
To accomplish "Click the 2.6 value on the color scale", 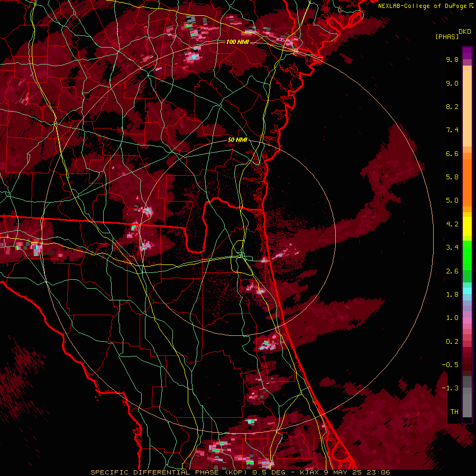I will [452, 271].
